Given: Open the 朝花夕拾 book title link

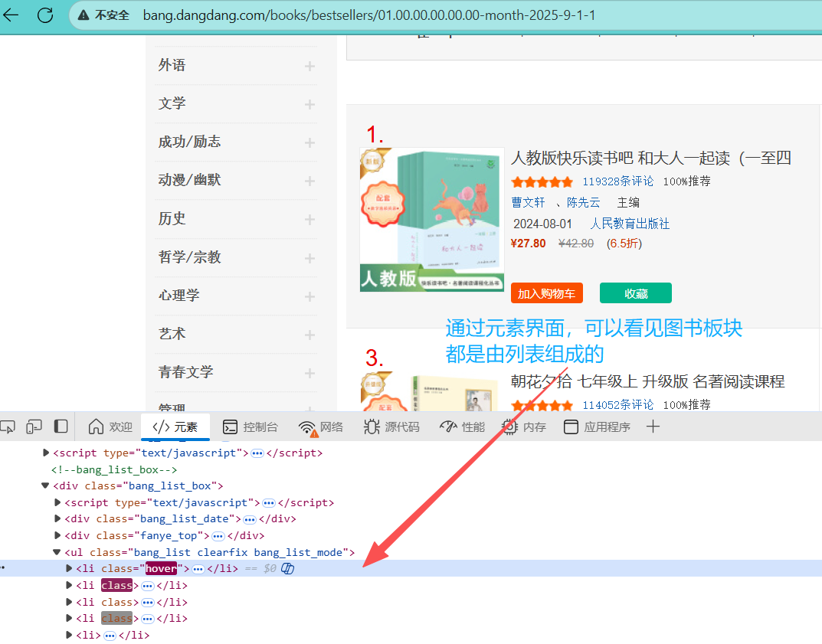Looking at the screenshot, I should [x=647, y=381].
